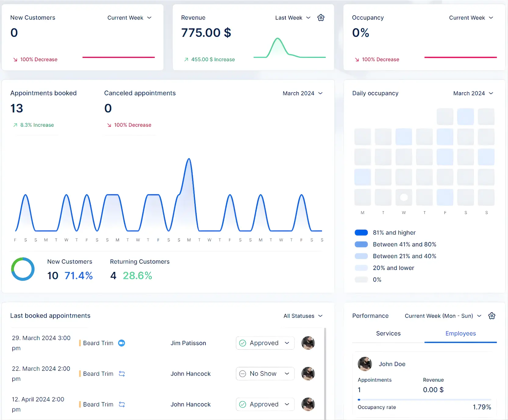
Task: Select a highlighted Wednesday cell in occupancy calendar
Action: click(404, 137)
